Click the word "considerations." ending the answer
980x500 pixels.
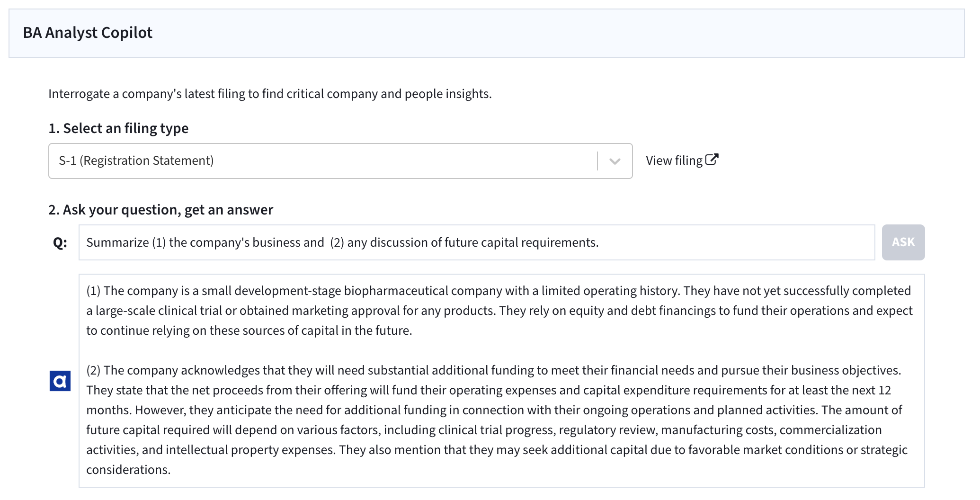[x=128, y=470]
